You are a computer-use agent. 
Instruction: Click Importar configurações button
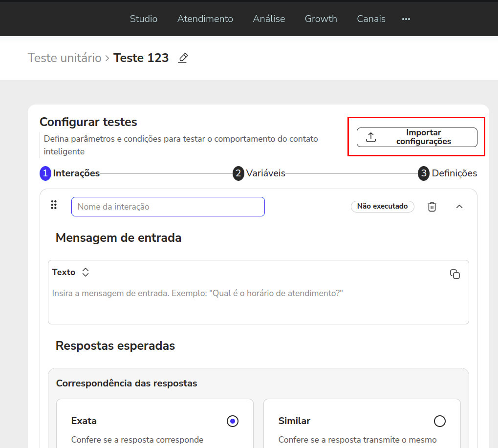tap(417, 137)
